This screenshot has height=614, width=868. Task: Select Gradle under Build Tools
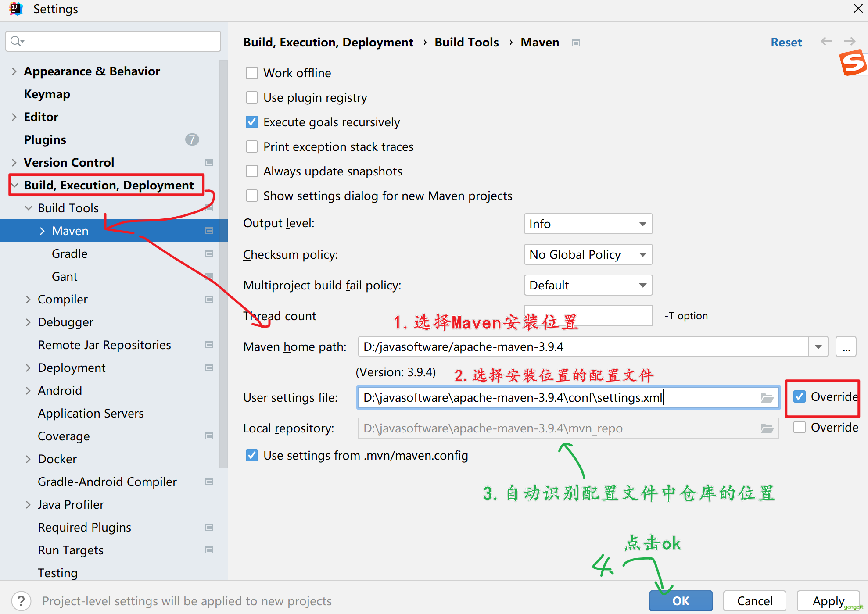pos(69,253)
